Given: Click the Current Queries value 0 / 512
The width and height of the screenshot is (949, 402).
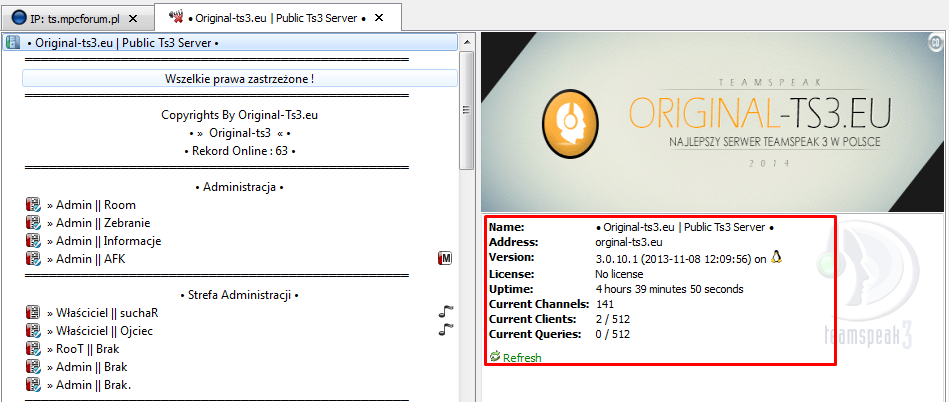Looking at the screenshot, I should click(613, 334).
